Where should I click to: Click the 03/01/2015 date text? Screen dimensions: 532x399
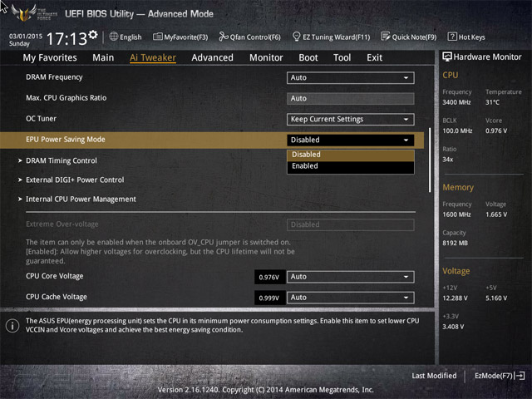coord(26,36)
